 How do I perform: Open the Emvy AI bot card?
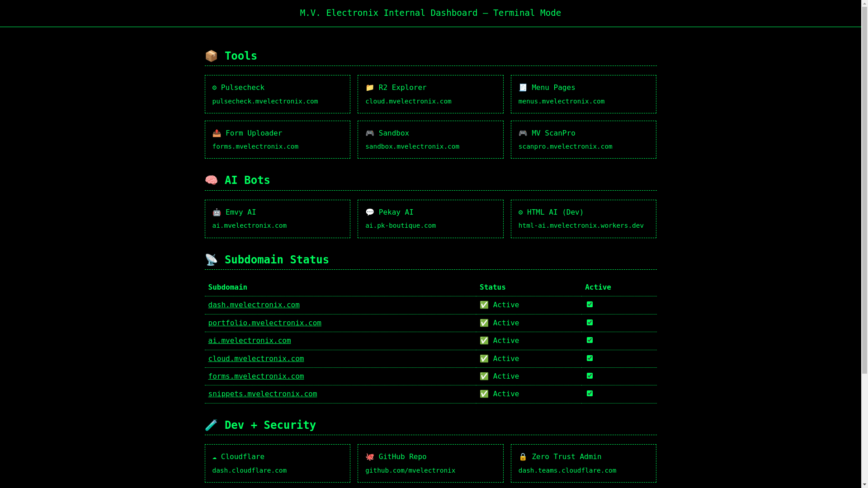click(277, 219)
